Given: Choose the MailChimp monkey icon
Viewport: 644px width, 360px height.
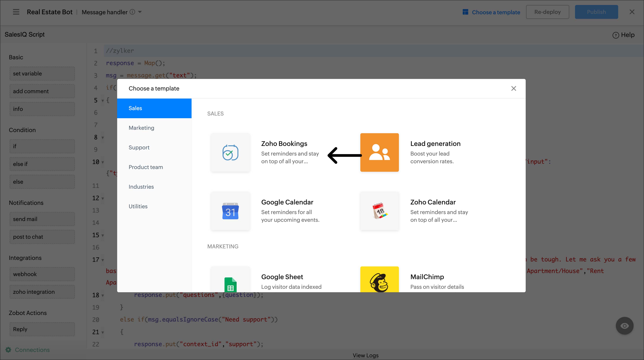Looking at the screenshot, I should tap(379, 281).
